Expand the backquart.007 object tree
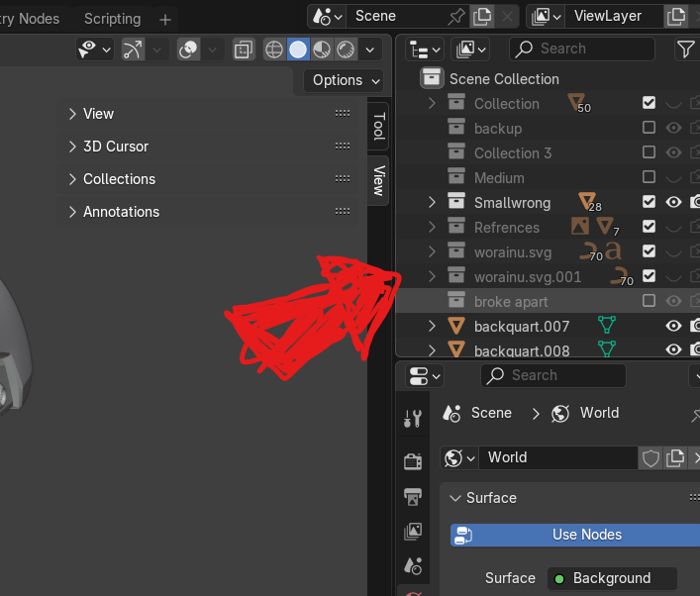 tap(432, 326)
